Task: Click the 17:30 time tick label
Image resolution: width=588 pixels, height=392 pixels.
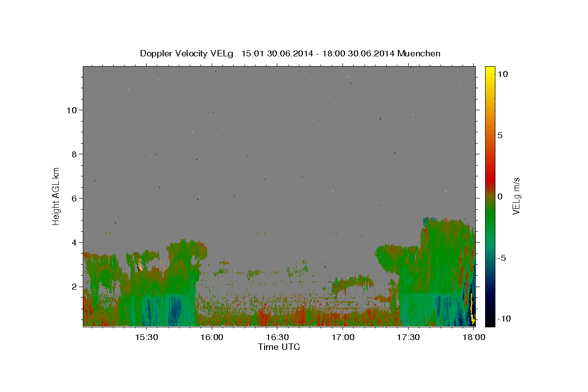Action: point(408,337)
